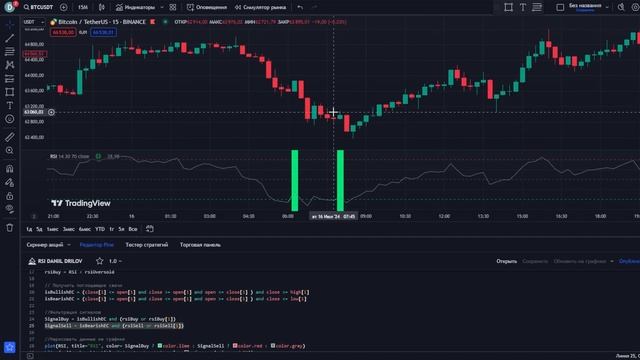Undo the last chart action
640x360 pixels.
pos(300,7)
